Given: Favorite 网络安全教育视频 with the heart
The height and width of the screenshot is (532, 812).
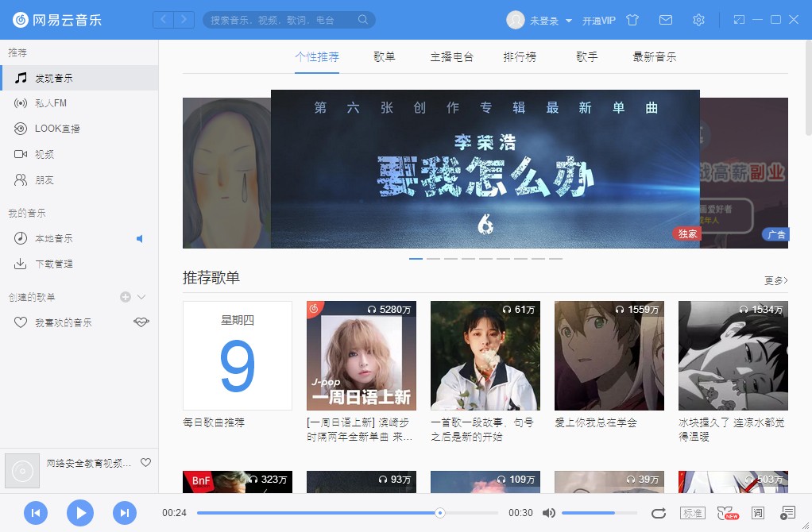Looking at the screenshot, I should 145,462.
